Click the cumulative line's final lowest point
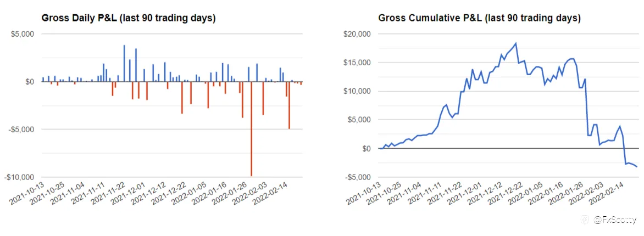 tap(637, 166)
